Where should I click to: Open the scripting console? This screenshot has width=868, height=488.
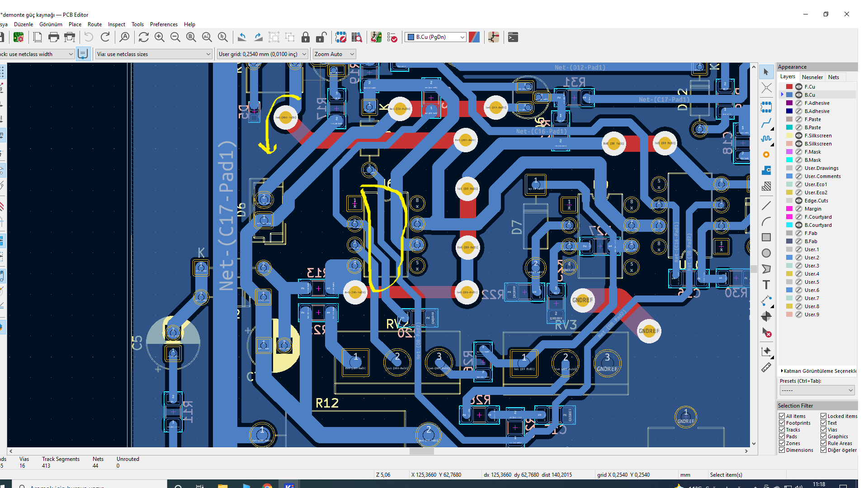(x=513, y=38)
